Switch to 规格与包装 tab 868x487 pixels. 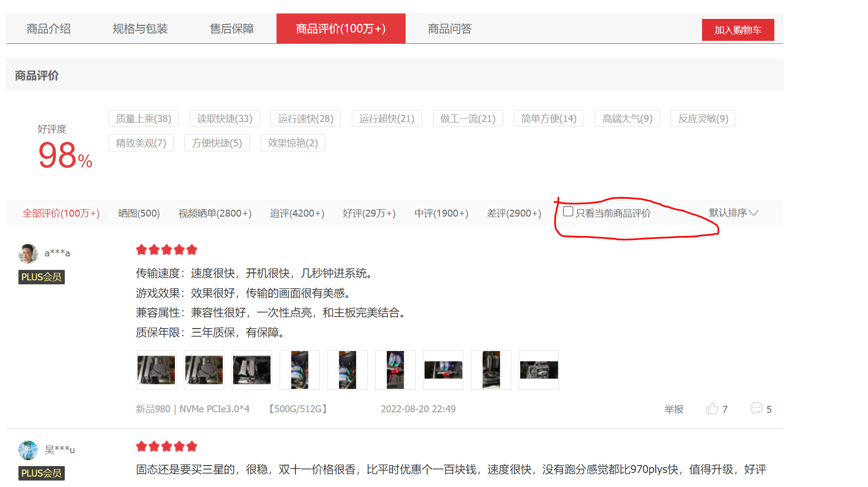(x=140, y=29)
